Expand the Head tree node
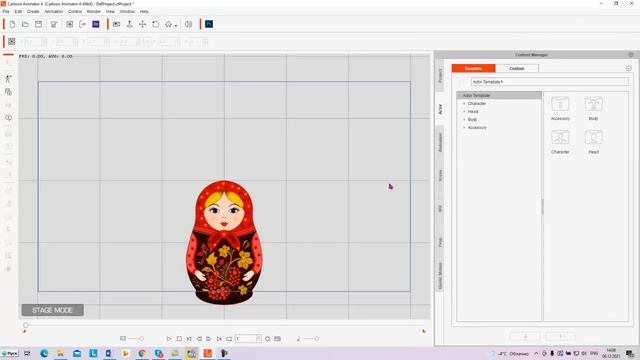This screenshot has height=360, width=640. pos(464,111)
